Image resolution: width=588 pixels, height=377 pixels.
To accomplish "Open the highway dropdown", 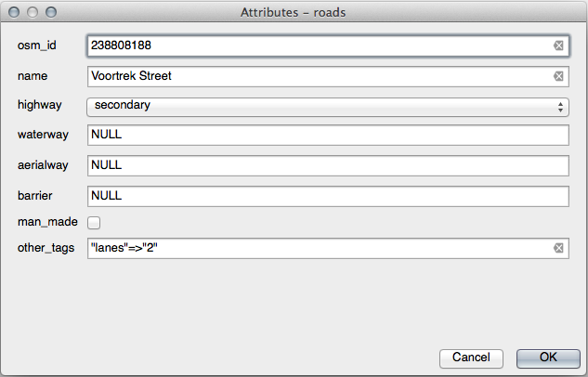I will [x=327, y=106].
